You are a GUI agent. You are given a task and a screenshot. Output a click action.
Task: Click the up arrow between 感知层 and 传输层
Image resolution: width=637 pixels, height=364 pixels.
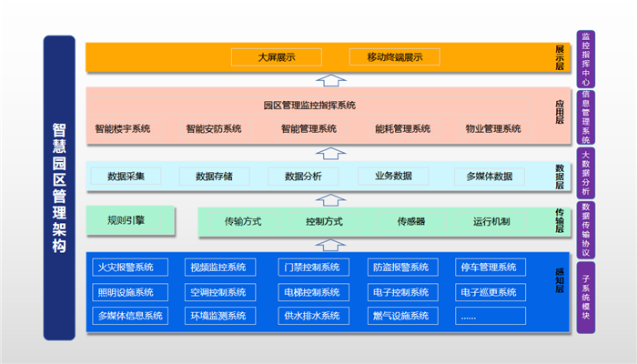pyautogui.click(x=333, y=244)
